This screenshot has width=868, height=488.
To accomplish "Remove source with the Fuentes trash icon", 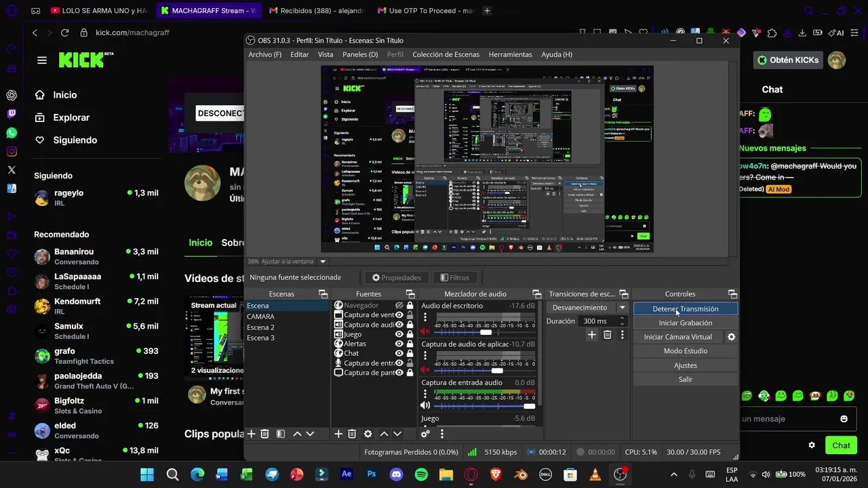I will coord(352,434).
